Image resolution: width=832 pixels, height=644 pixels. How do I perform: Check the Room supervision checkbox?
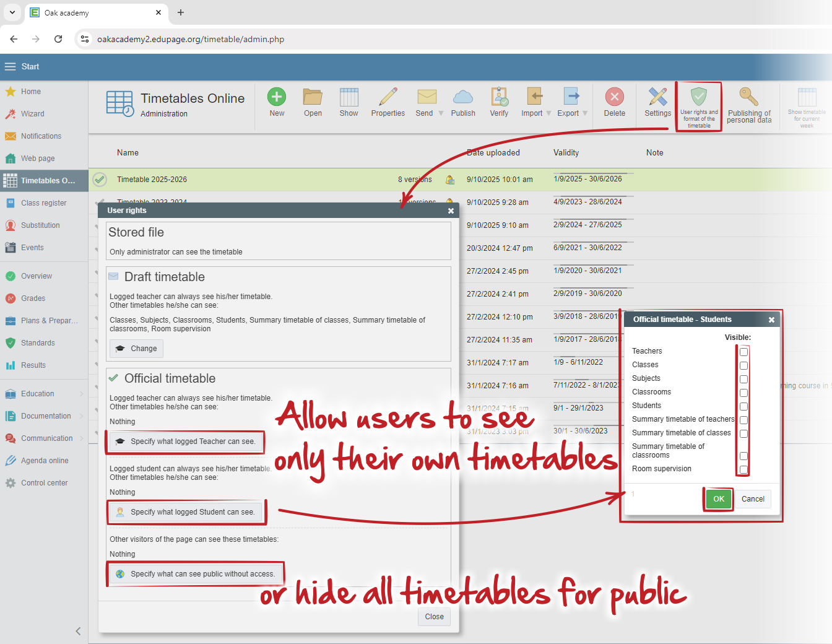click(x=743, y=469)
